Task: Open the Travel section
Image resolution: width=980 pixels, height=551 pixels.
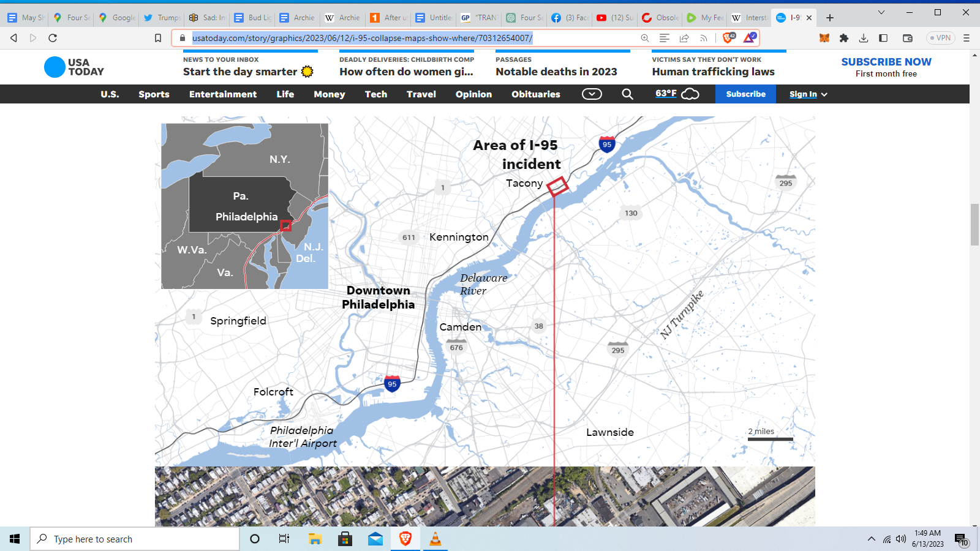Action: pos(421,94)
